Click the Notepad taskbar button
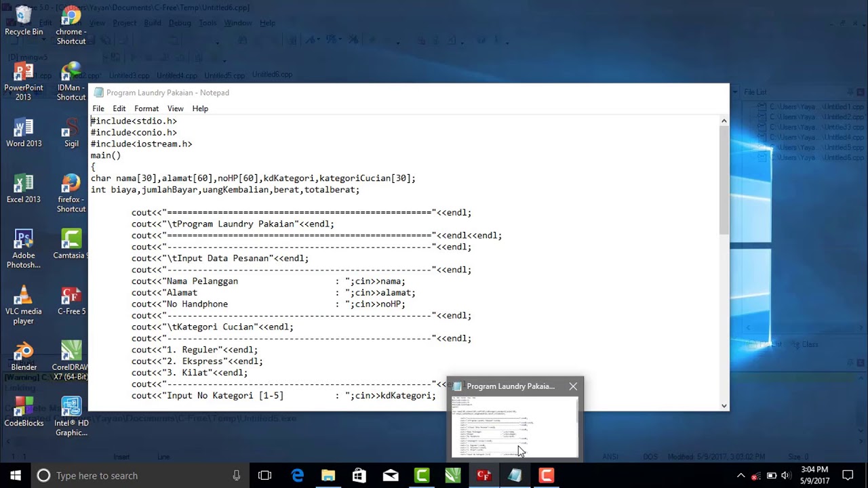868x488 pixels. (515, 475)
